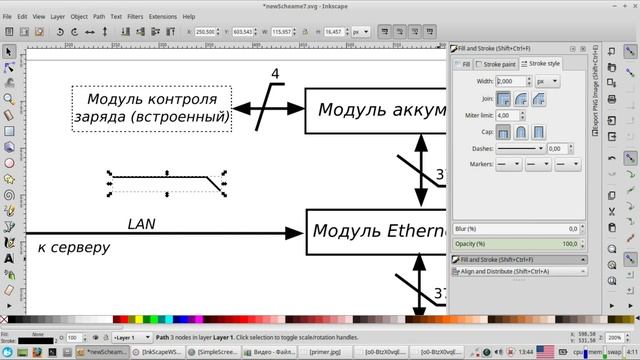The image size is (640, 360).
Task: Open the end marker dropdown
Action: [567, 164]
